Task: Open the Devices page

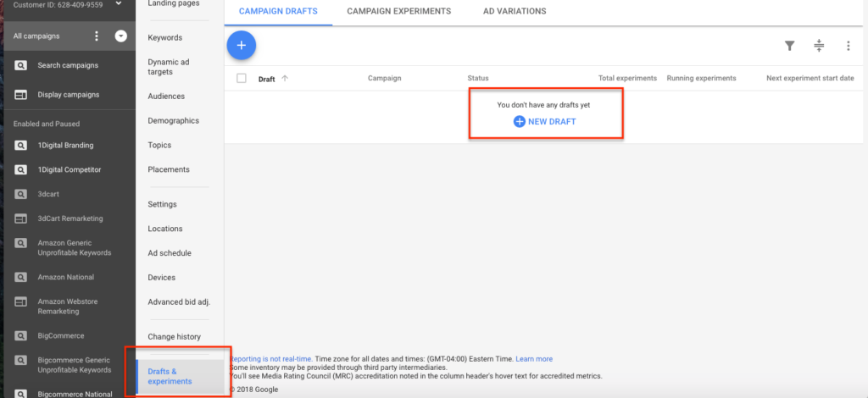Action: click(x=162, y=277)
